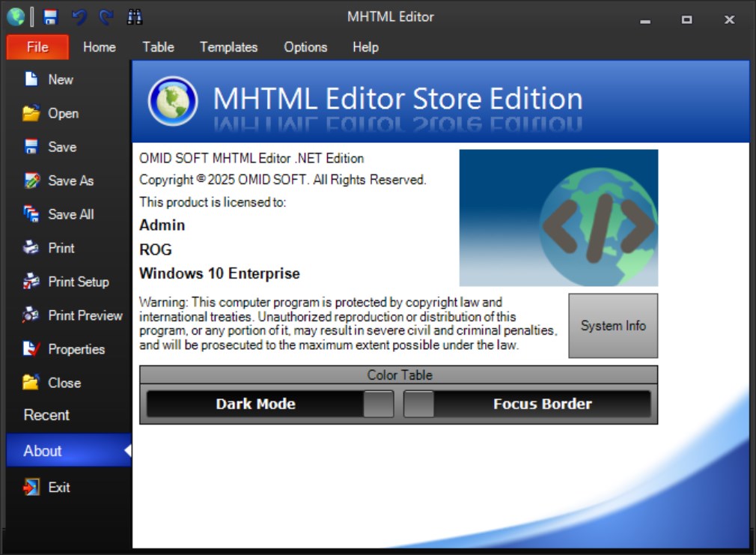This screenshot has height=555, width=756.
Task: Click the Redo arrow in quick access toolbar
Action: tap(106, 17)
